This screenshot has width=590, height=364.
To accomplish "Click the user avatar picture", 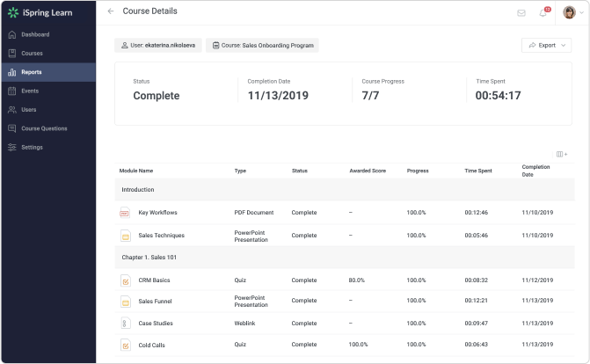I will (x=569, y=12).
